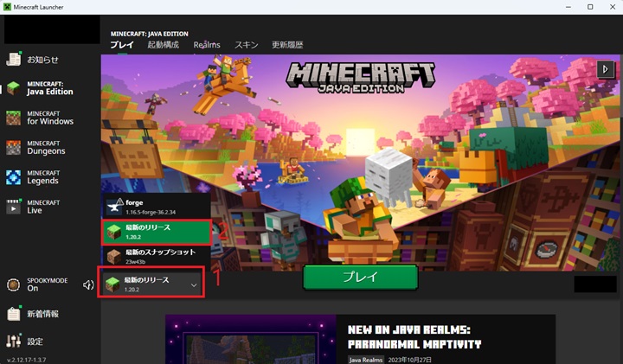The image size is (623, 364).
Task: Open Minecraft Live from sidebar
Action: [33, 207]
